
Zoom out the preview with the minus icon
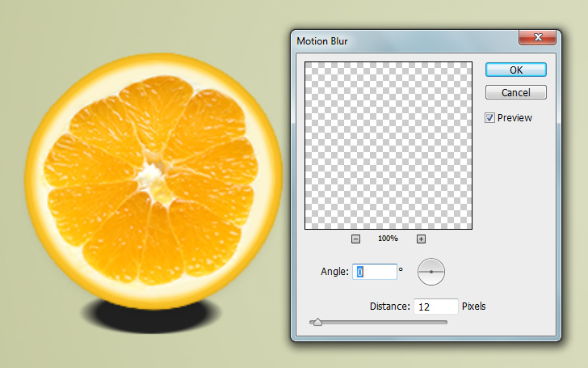click(355, 239)
